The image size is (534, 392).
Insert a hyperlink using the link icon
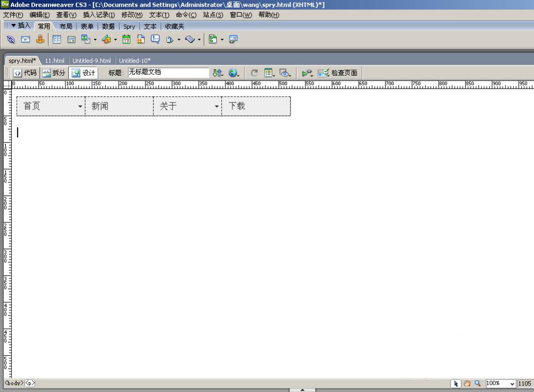(11, 39)
